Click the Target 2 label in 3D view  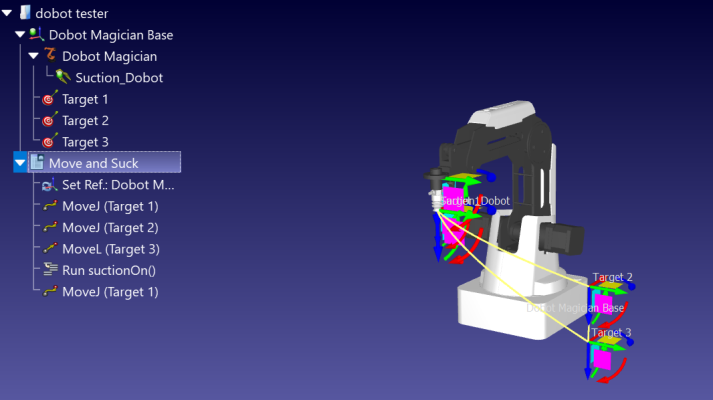click(613, 276)
